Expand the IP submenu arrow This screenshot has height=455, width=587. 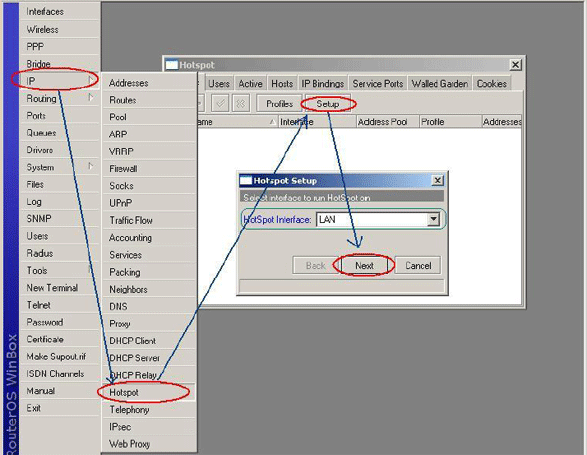90,80
